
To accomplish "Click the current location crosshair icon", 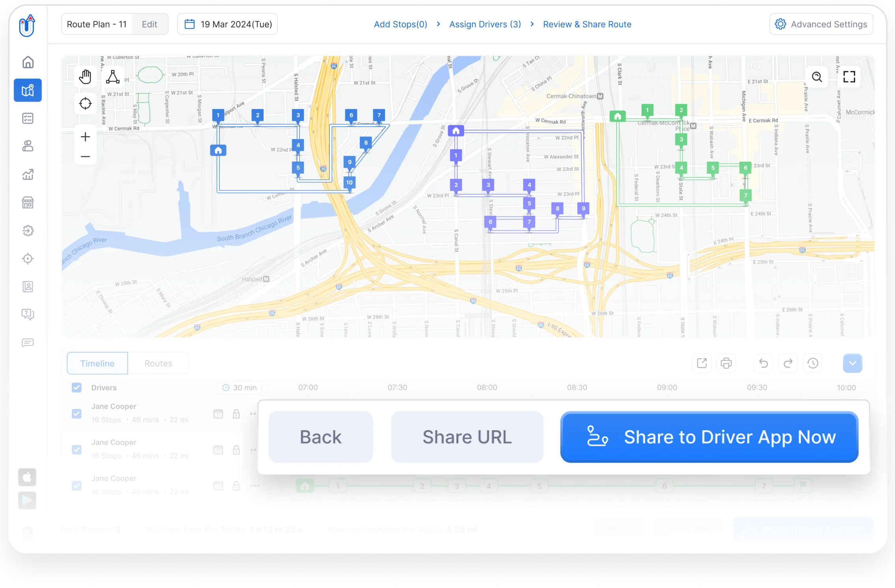I will [x=85, y=105].
